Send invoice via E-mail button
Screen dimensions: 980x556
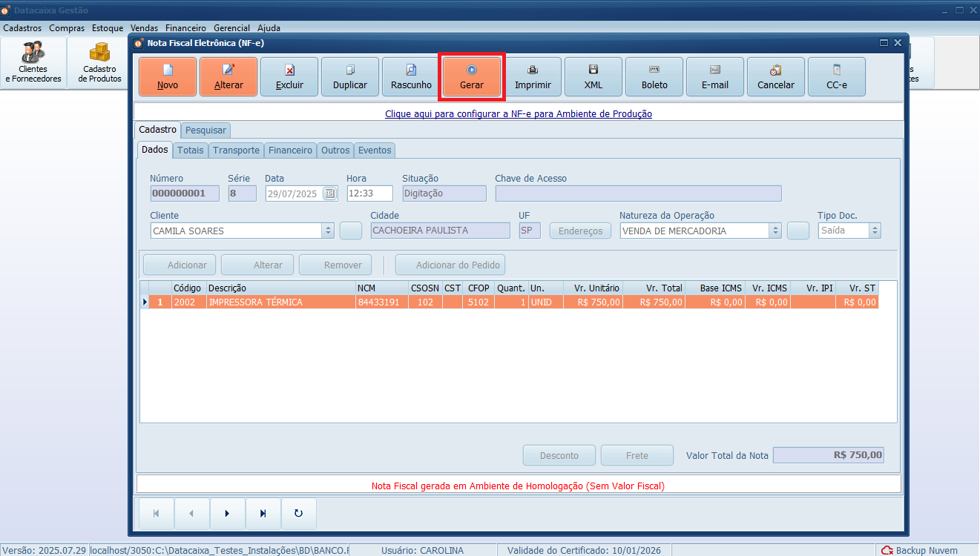coord(715,77)
